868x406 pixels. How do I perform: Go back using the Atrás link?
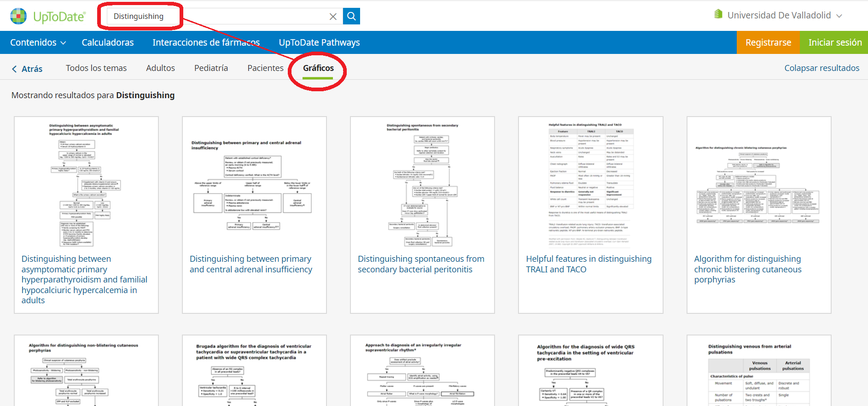click(27, 69)
